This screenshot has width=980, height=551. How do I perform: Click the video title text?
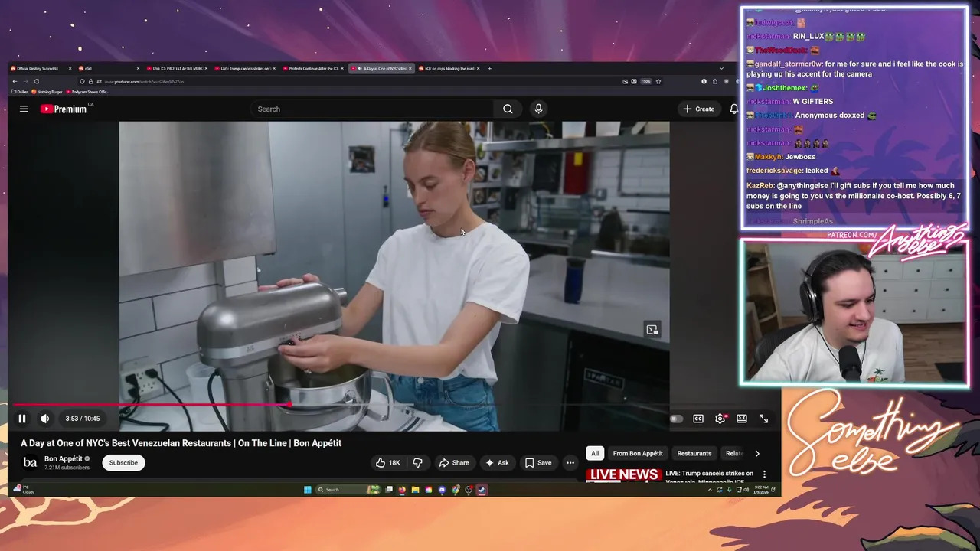[181, 443]
